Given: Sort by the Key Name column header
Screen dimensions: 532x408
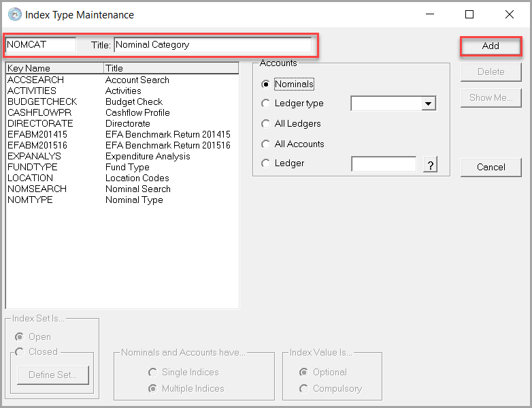Looking at the screenshot, I should tap(54, 68).
